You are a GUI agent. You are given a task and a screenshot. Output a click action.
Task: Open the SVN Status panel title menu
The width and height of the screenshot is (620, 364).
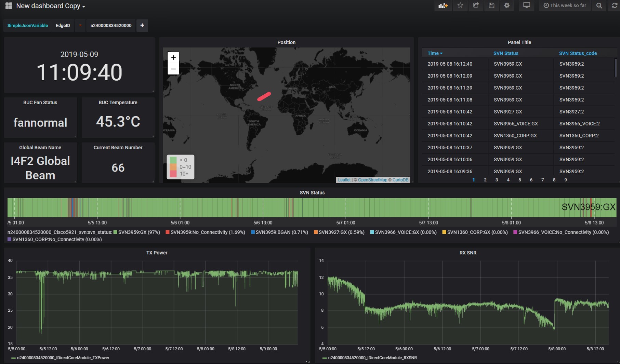coord(312,193)
